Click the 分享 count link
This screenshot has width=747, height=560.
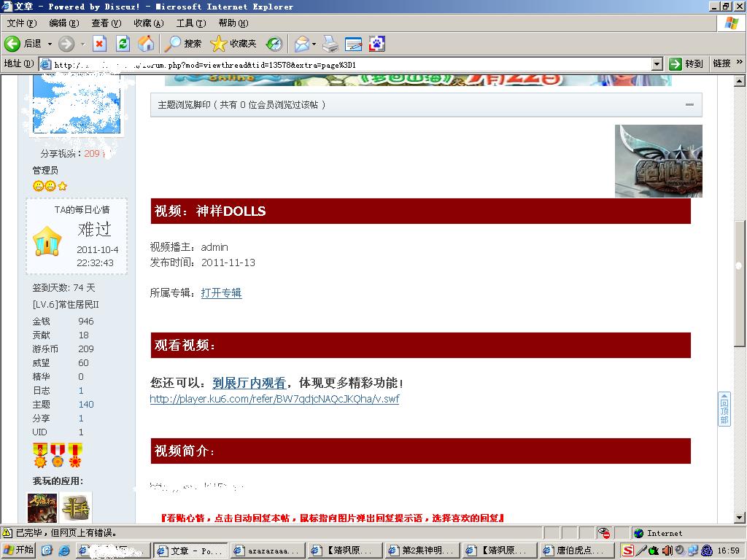point(81,418)
